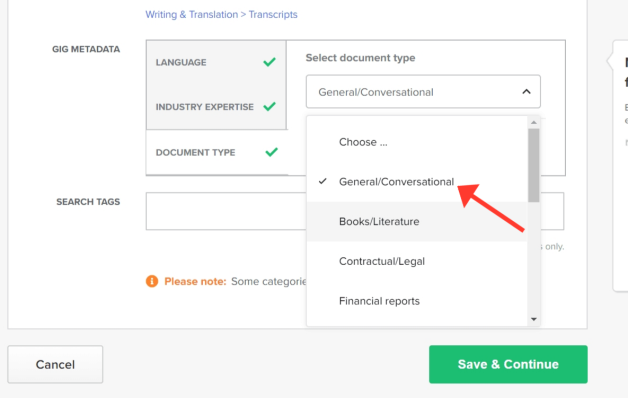This screenshot has width=628, height=398.
Task: Collapse the document type dropdown using chevron
Action: point(526,92)
